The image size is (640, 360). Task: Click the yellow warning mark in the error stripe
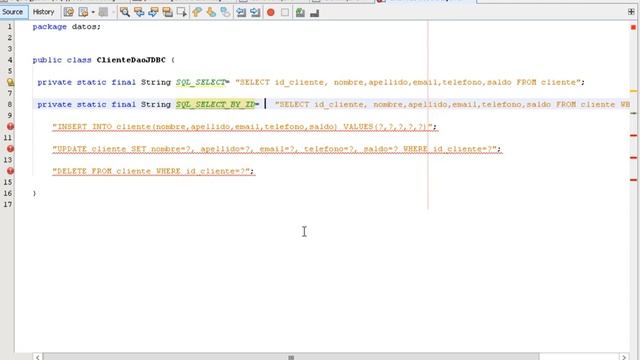tap(633, 91)
